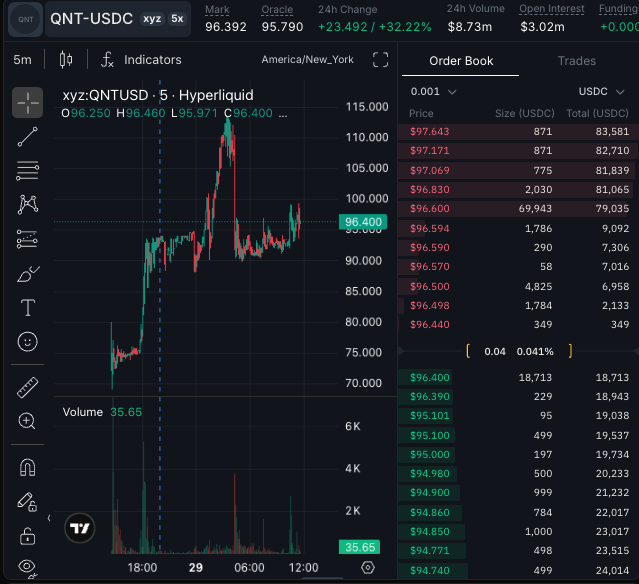Switch to the Trades tab
This screenshot has height=584, width=639.
[577, 61]
